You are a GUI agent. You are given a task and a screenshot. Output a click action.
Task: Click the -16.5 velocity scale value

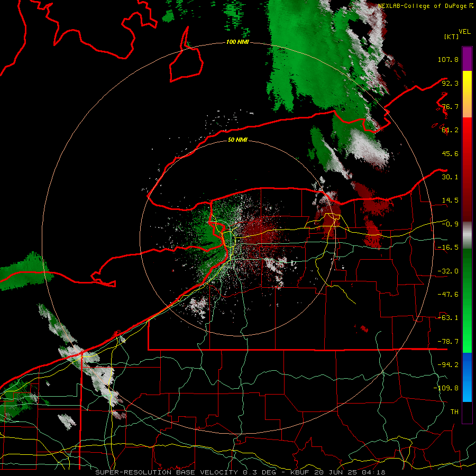pos(448,248)
